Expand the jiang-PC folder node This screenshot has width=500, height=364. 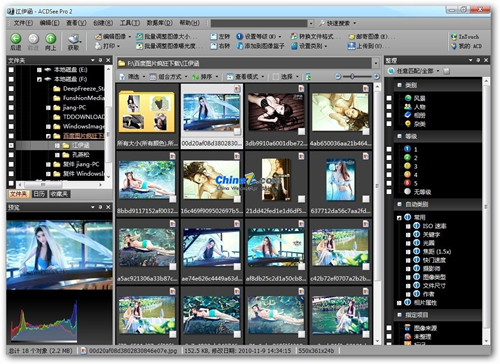[48, 108]
